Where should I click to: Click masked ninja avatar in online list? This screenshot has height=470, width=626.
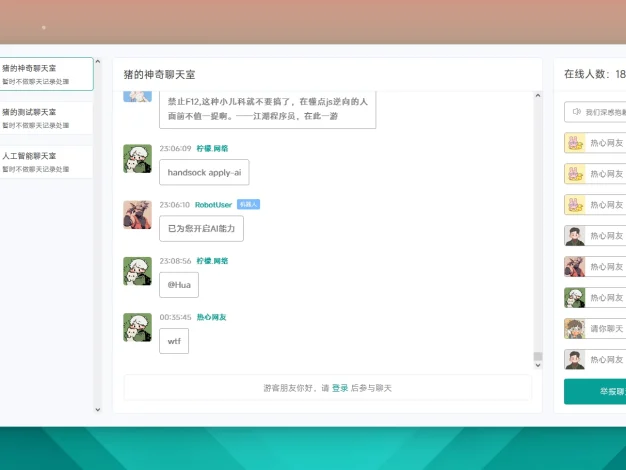574,267
